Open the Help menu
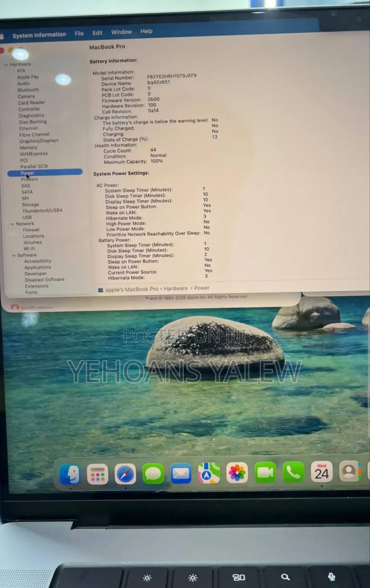 (146, 31)
